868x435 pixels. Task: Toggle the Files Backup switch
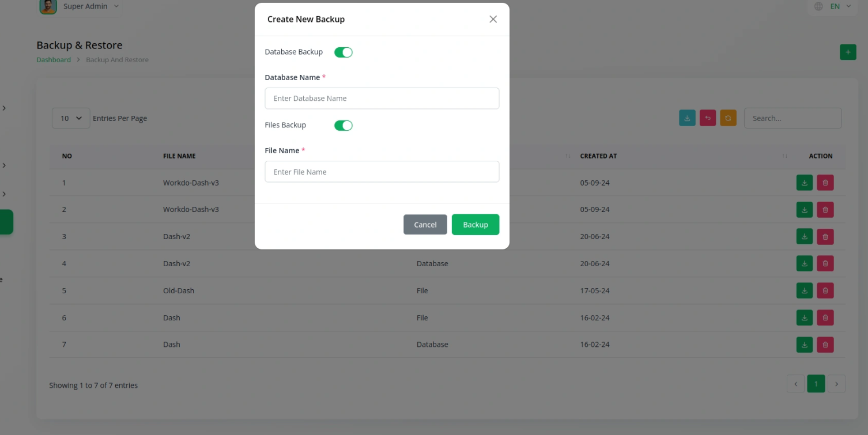(343, 126)
